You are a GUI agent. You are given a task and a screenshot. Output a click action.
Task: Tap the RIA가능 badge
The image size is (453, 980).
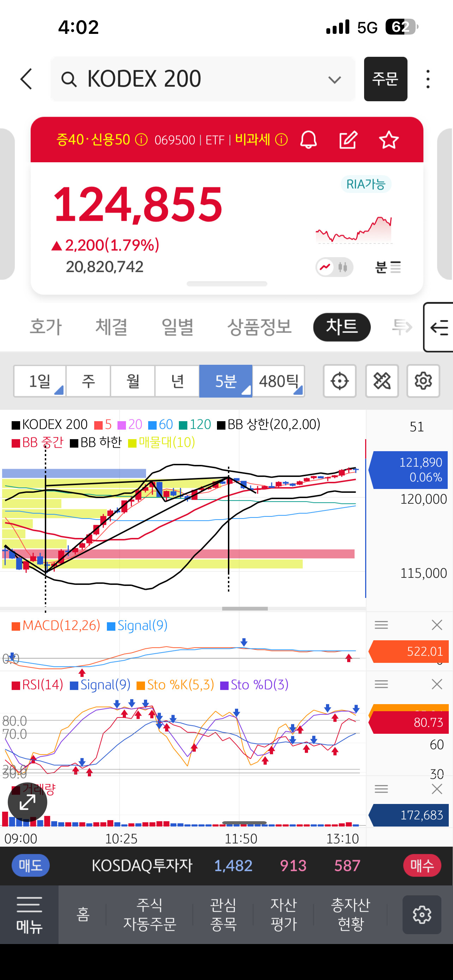tap(366, 184)
